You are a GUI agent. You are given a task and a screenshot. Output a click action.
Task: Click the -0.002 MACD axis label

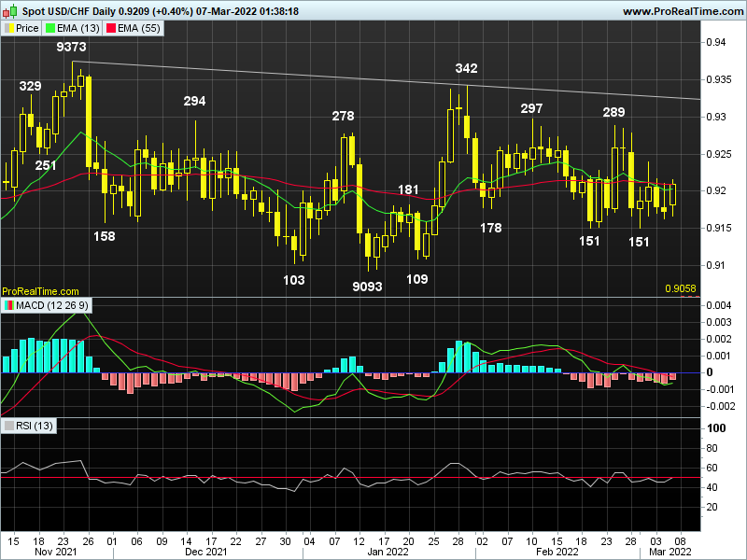[720, 406]
